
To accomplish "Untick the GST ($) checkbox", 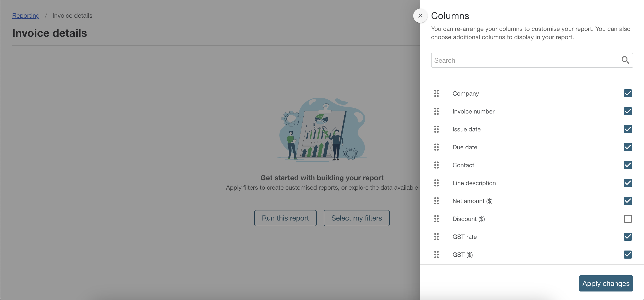I will pos(627,255).
